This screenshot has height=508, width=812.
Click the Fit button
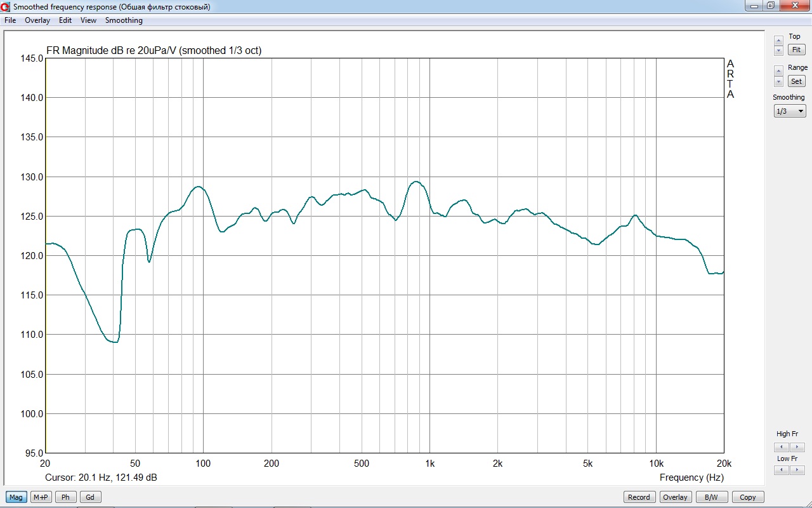796,50
